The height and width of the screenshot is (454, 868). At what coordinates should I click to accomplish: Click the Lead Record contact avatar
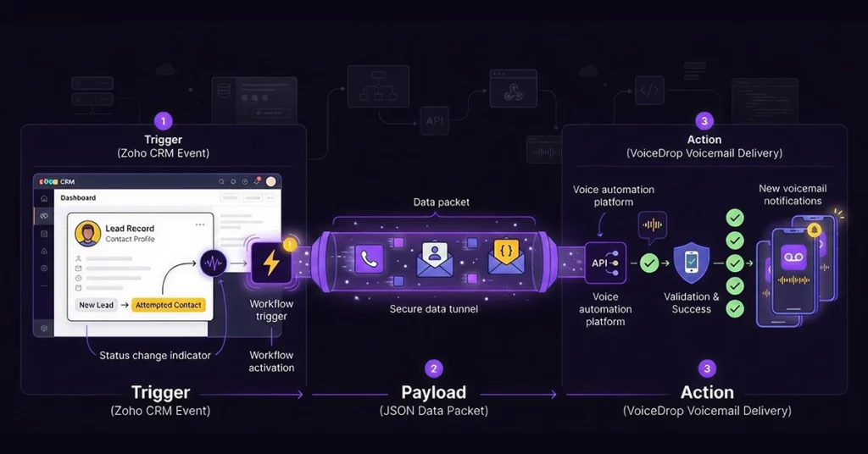click(87, 234)
